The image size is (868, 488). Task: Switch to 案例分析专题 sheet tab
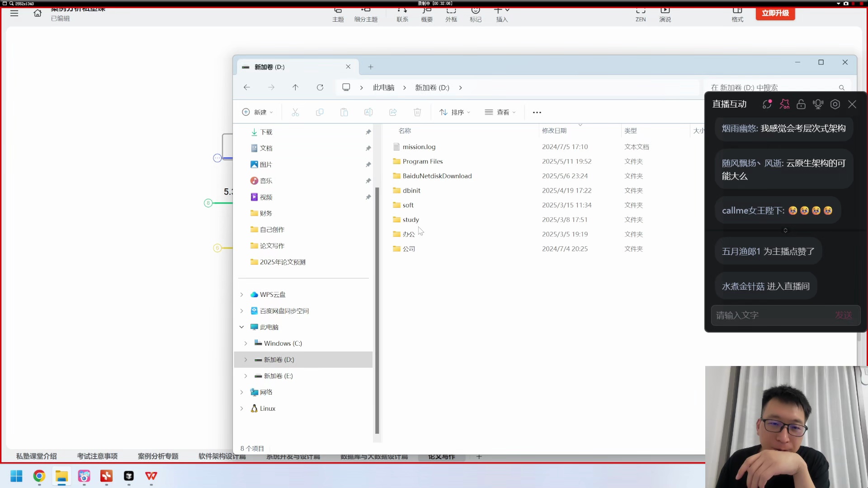click(158, 456)
